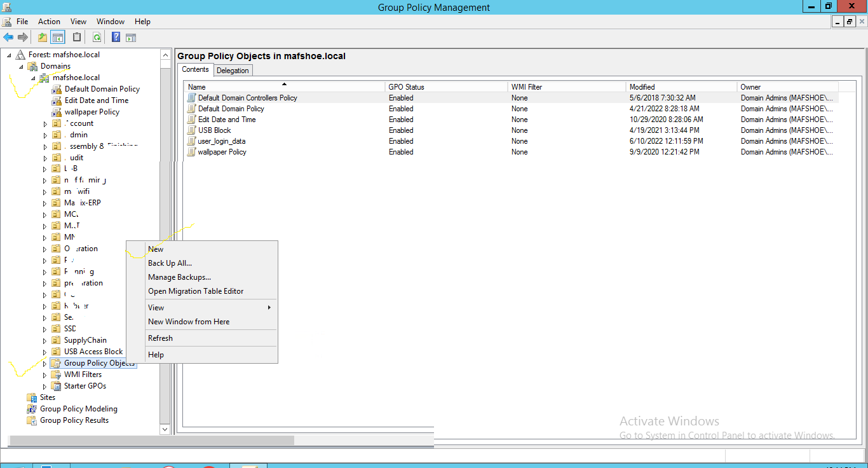Viewport: 868px width, 468px height.
Task: Select the 'wallpaper Policy' row in GPO list
Action: click(511, 152)
